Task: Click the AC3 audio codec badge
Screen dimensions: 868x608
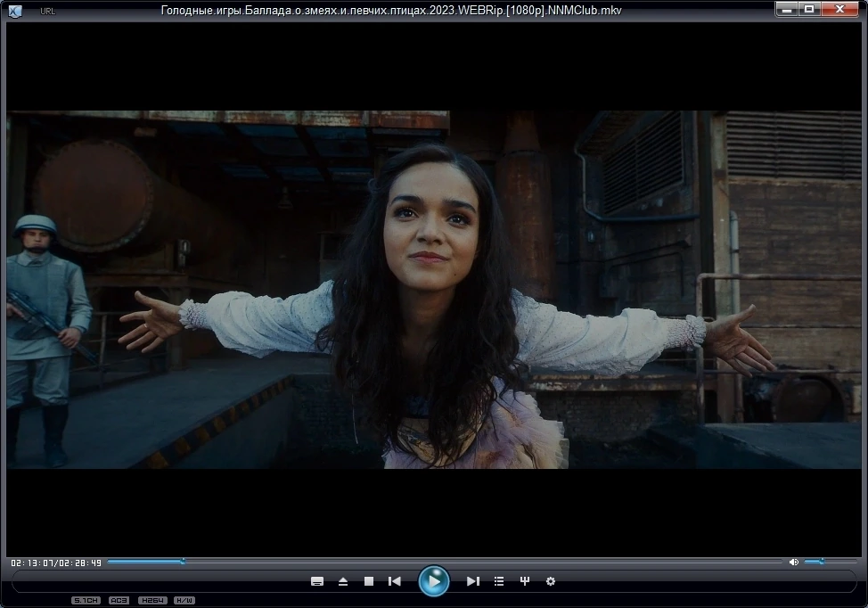Action: tap(119, 600)
